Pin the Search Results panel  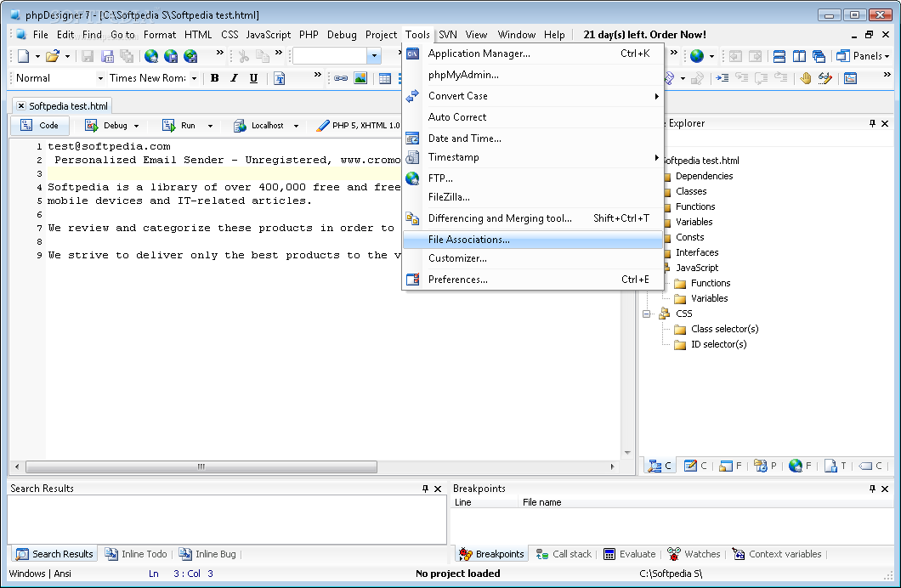point(425,489)
